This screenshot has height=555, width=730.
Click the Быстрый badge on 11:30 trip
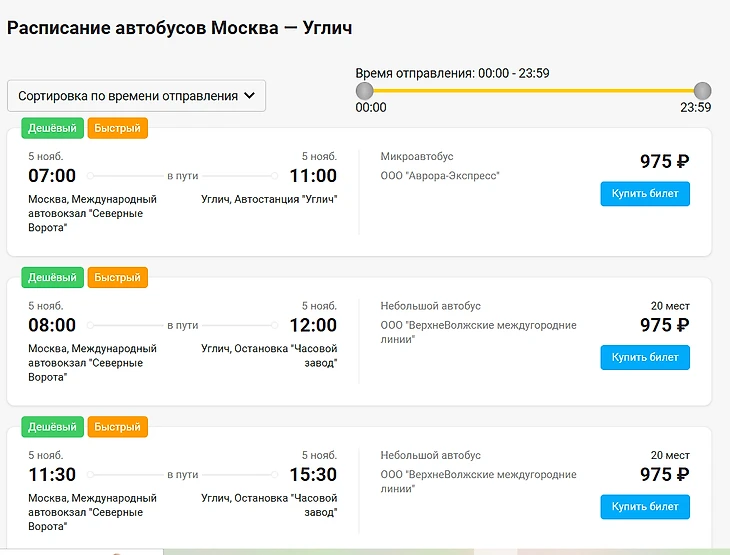(x=117, y=427)
